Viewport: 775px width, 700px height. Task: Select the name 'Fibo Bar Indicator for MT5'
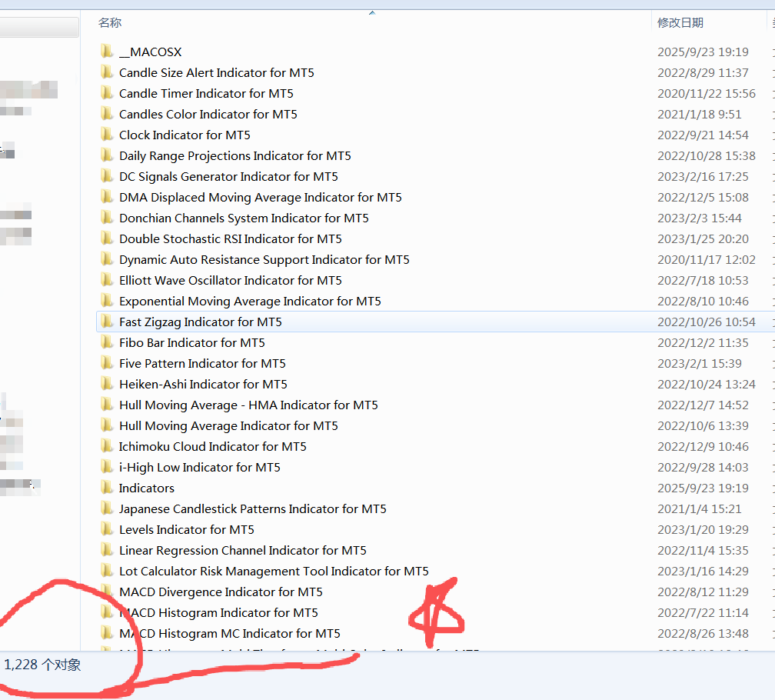pos(191,342)
